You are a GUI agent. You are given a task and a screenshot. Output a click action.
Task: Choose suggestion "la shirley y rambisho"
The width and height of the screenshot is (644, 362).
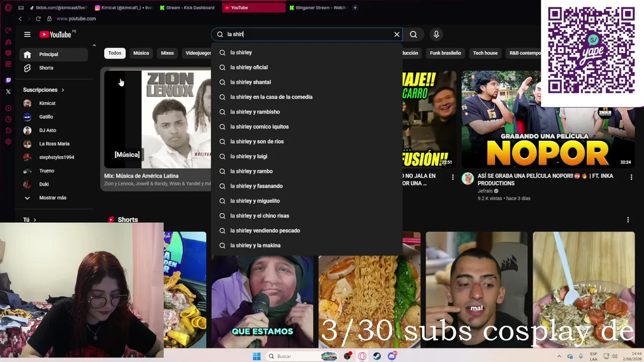coord(307,112)
